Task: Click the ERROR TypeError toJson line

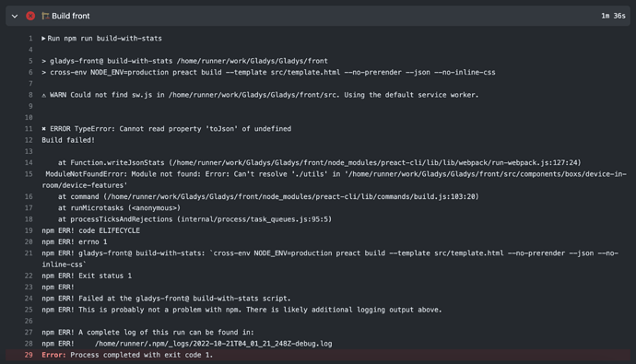Action: click(x=166, y=129)
